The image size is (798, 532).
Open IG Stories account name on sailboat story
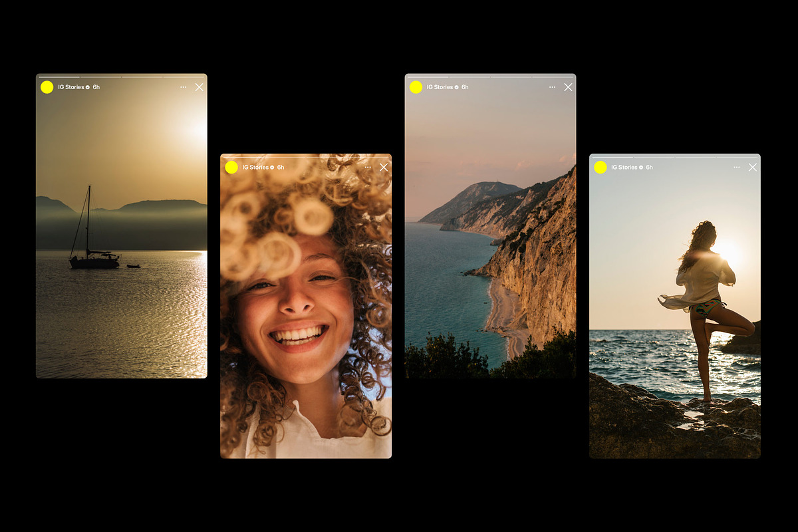[x=71, y=87]
